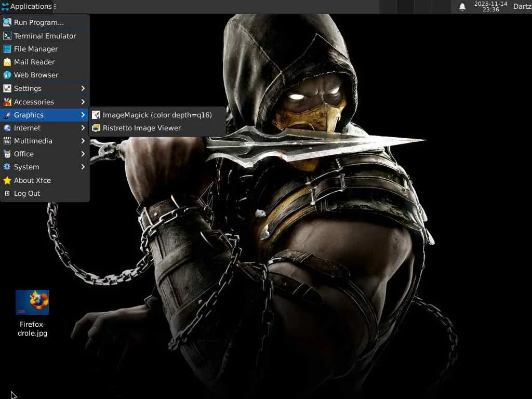Click the Settings menu icon
This screenshot has width=532, height=399.
point(7,88)
